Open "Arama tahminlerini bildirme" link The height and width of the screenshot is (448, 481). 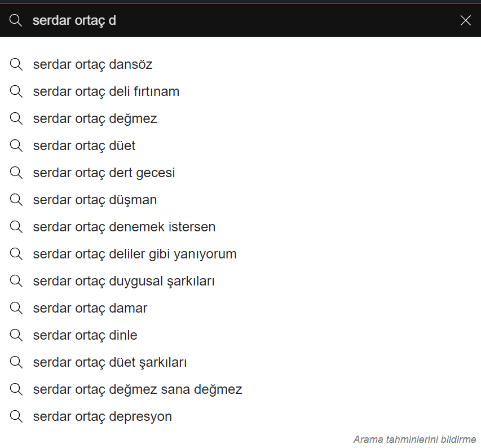(414, 439)
